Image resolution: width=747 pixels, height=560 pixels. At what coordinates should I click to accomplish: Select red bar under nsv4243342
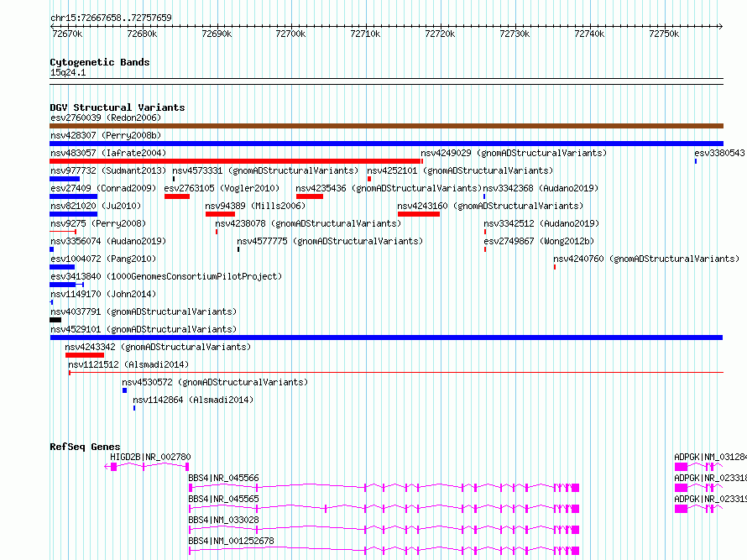click(85, 355)
